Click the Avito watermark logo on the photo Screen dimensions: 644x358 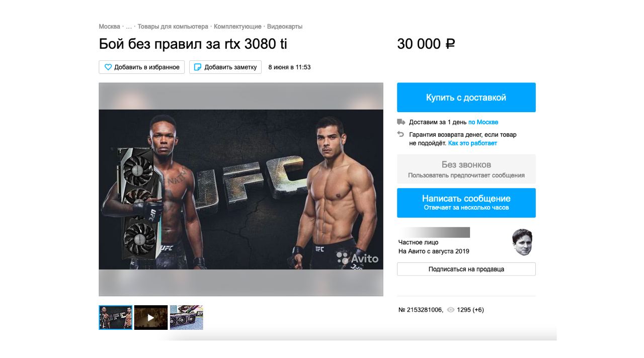[358, 258]
